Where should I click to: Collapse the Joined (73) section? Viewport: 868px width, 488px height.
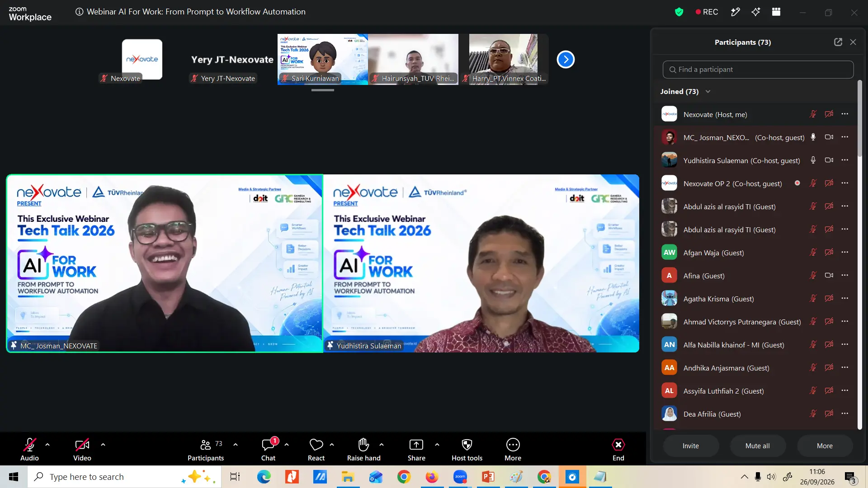pyautogui.click(x=708, y=92)
